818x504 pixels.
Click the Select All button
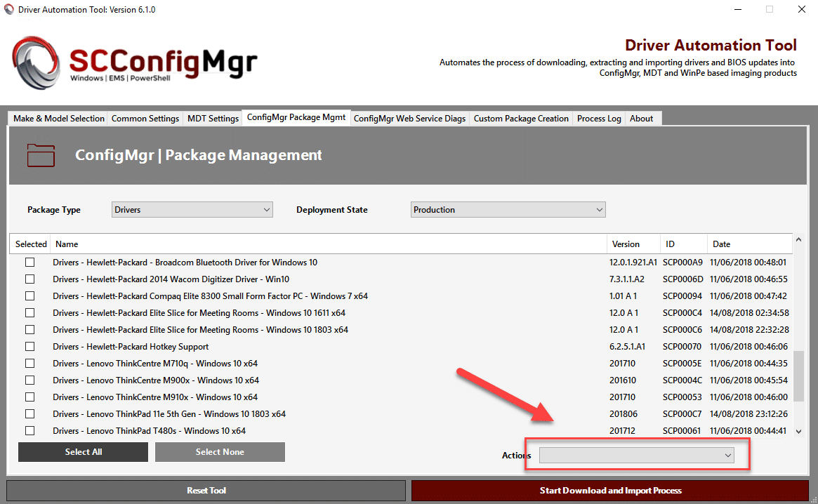tap(83, 451)
